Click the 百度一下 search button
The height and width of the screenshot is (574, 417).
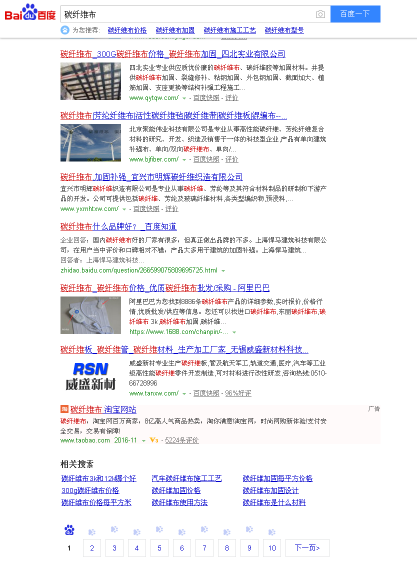[x=355, y=14]
